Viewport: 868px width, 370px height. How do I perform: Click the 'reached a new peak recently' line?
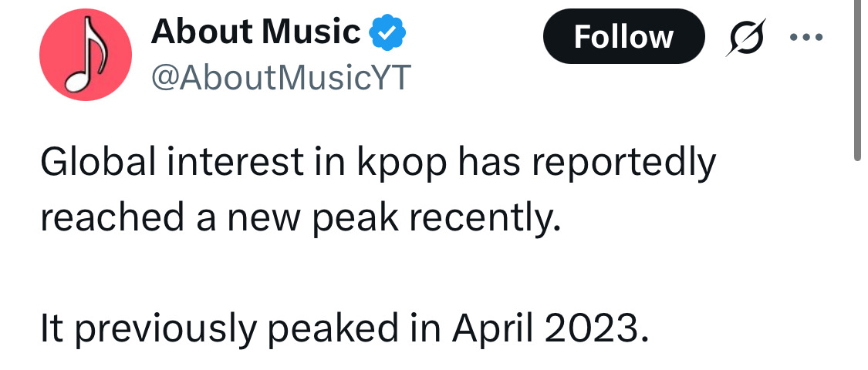(x=297, y=220)
